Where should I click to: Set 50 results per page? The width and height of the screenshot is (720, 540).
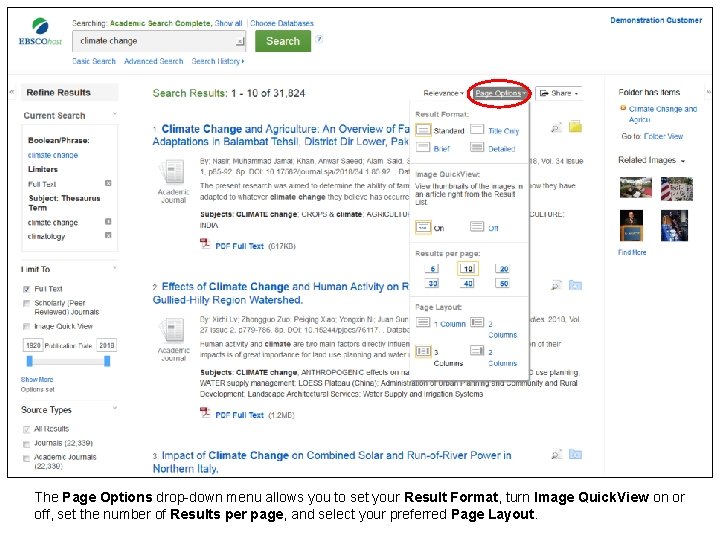coord(503,283)
